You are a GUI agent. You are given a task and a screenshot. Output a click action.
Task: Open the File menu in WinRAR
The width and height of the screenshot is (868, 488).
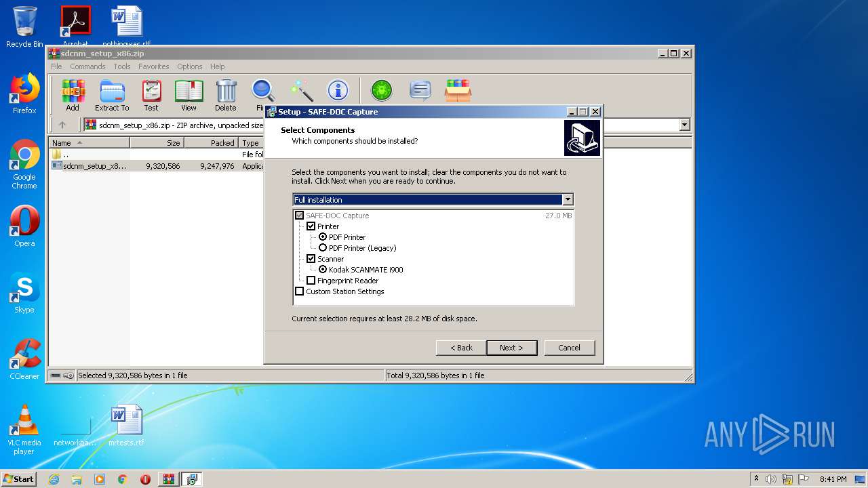pyautogui.click(x=56, y=66)
